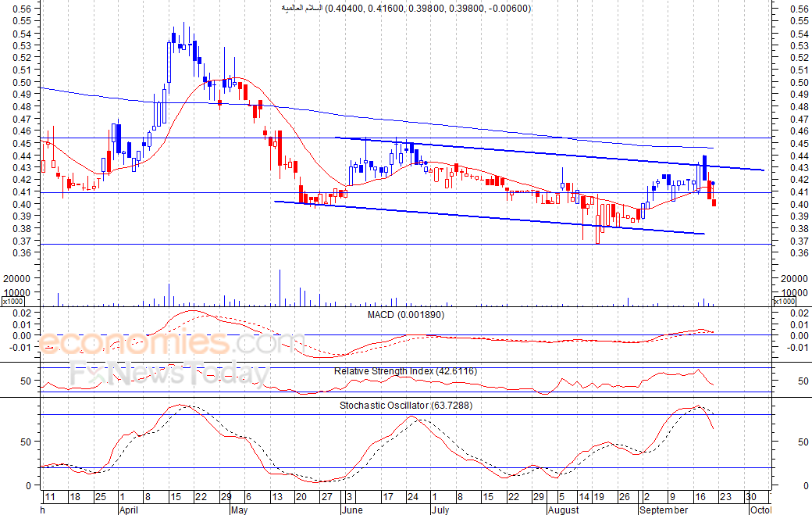The height and width of the screenshot is (515, 812).
Task: Click the Stochastic Oscillator (63.7288) label
Action: pos(405,406)
